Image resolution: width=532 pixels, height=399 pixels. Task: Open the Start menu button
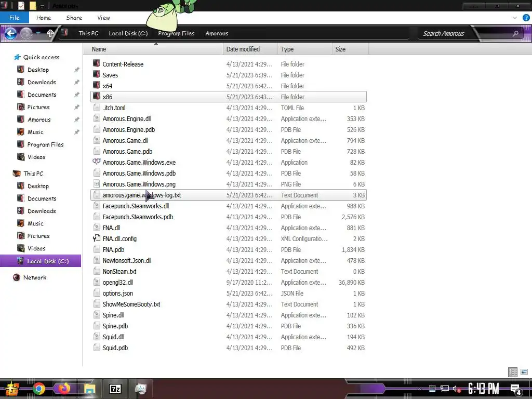(x=12, y=389)
